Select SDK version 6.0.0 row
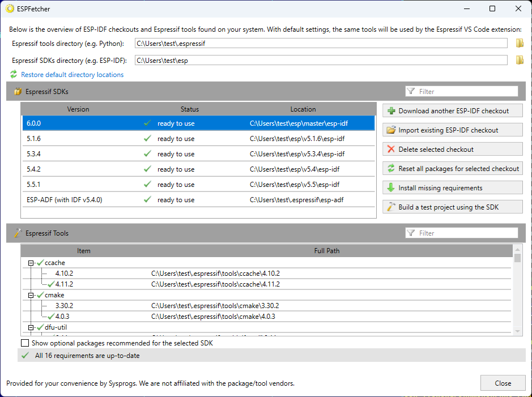The image size is (532, 397). click(199, 123)
